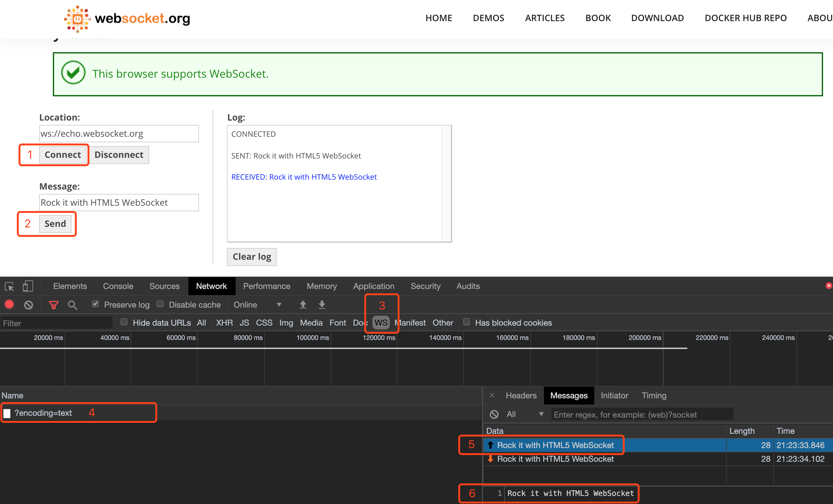Click the import HAR upload arrow
833x504 pixels.
[x=303, y=305]
